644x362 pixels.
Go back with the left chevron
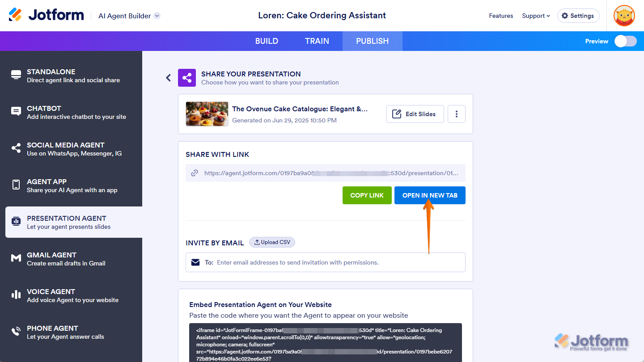[169, 78]
